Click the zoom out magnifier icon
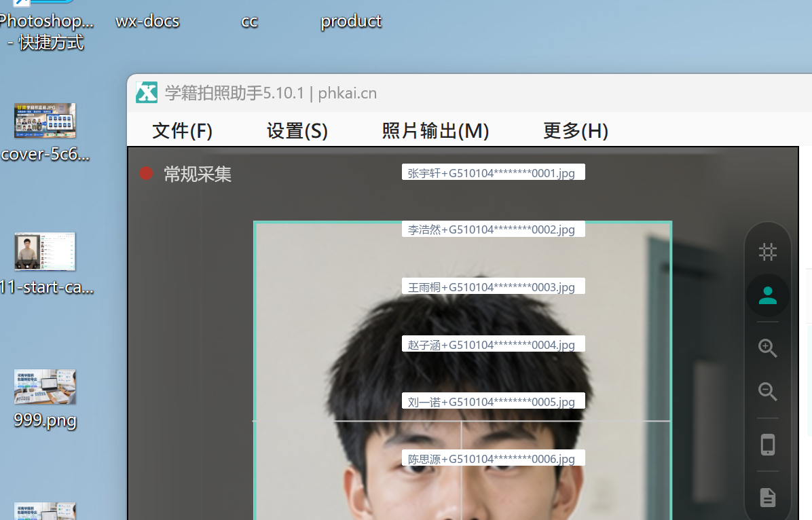Screen dimensions: 812x520 click(x=767, y=392)
